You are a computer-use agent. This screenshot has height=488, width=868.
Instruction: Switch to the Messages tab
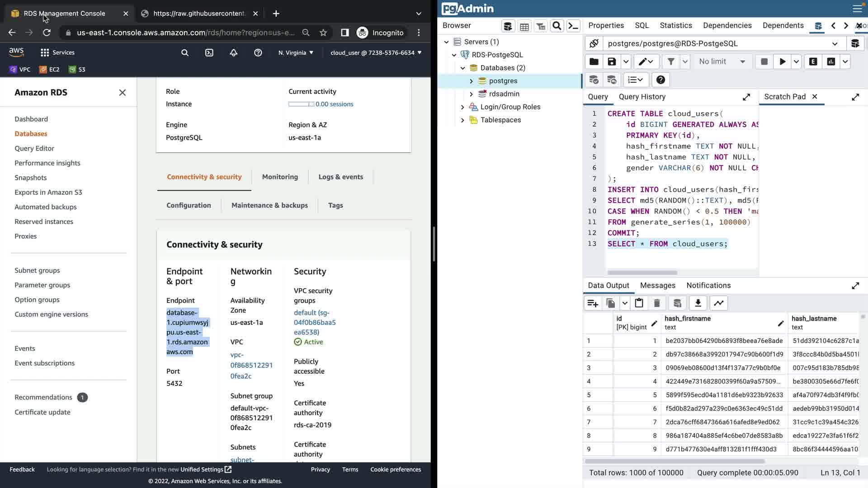coord(657,286)
